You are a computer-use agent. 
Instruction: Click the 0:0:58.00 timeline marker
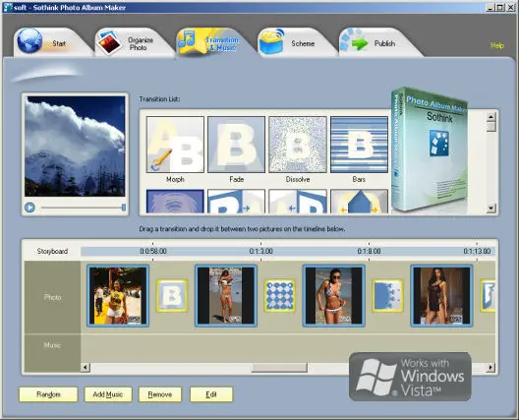pos(153,251)
